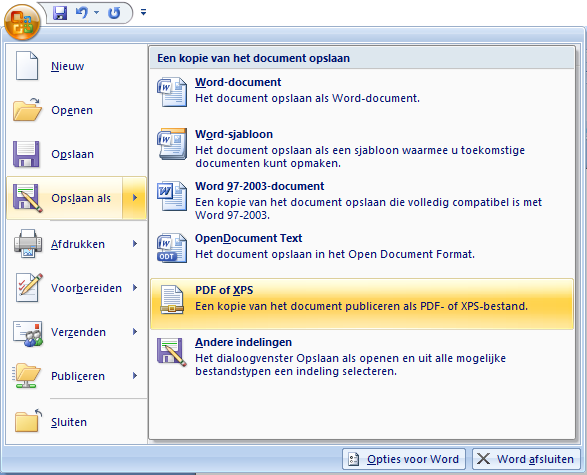Click the Opslaan floppy disk icon in menu
The height and width of the screenshot is (475, 587).
click(x=26, y=154)
